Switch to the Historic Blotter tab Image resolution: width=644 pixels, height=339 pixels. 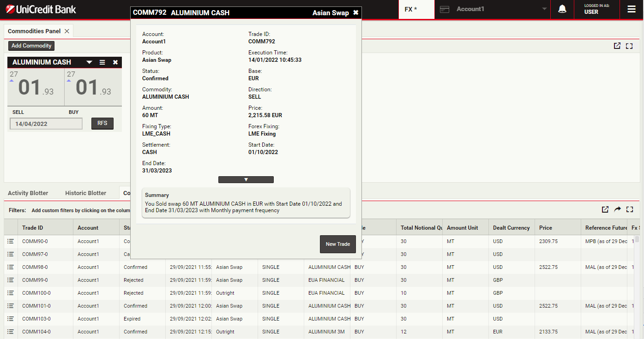(x=85, y=193)
